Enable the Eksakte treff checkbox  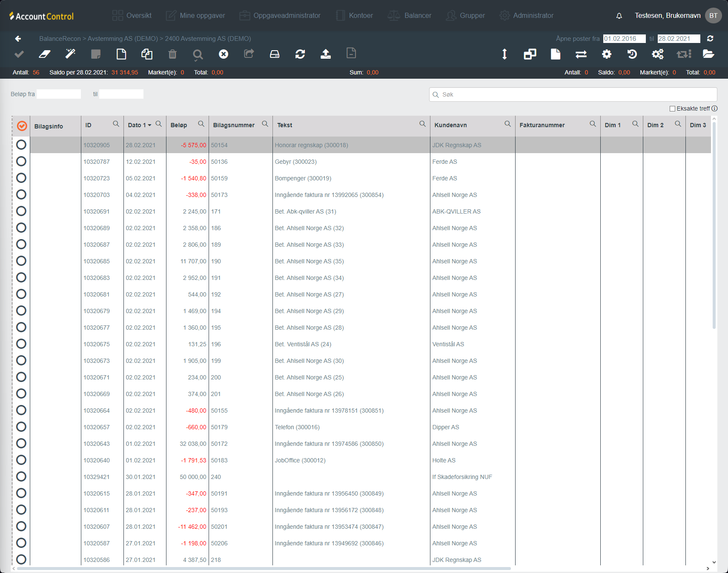[x=673, y=108]
